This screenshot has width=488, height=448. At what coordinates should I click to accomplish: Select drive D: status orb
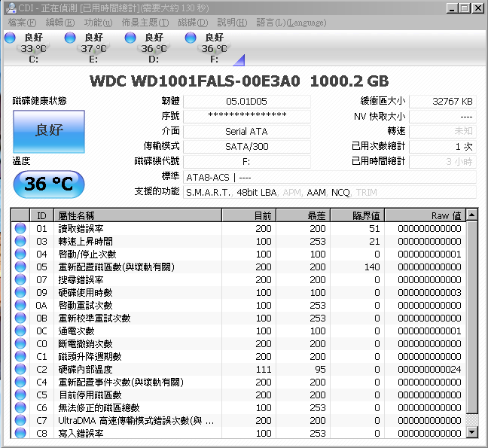click(130, 38)
